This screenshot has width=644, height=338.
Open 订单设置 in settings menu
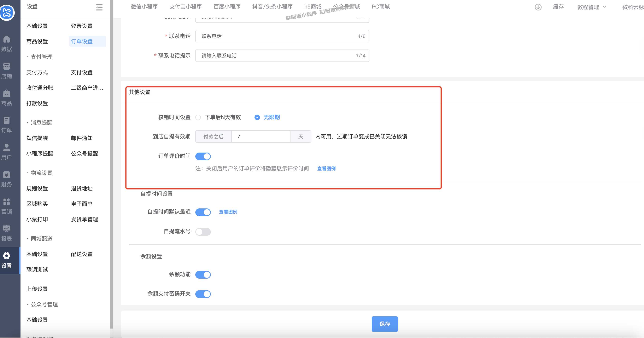(87, 42)
